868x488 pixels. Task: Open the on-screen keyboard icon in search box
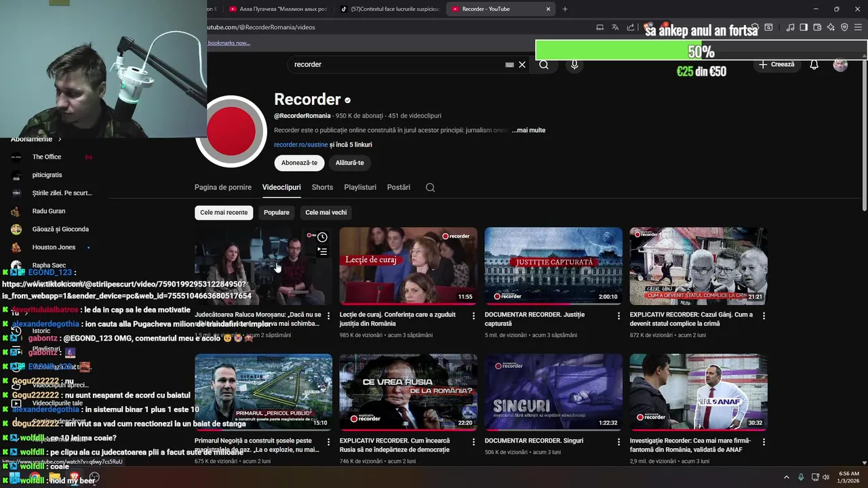[509, 64]
